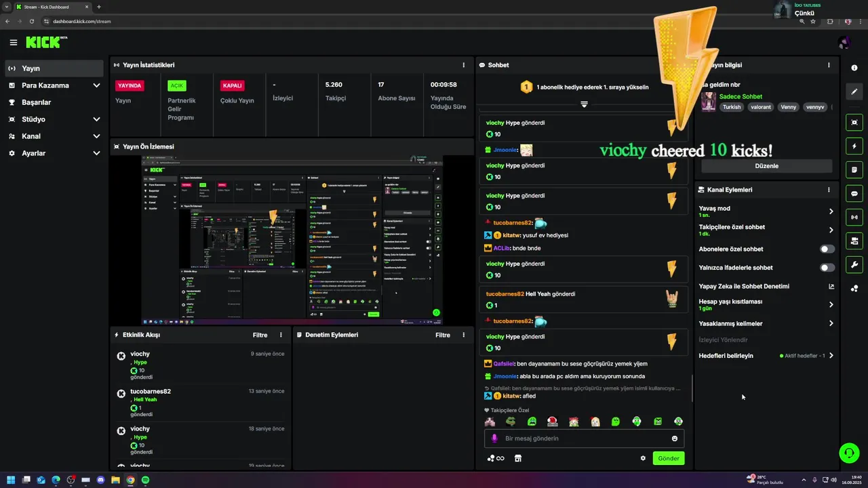Image resolution: width=868 pixels, height=488 pixels.
Task: Open Yasaklanmış kelimeler arrow
Action: (831, 323)
